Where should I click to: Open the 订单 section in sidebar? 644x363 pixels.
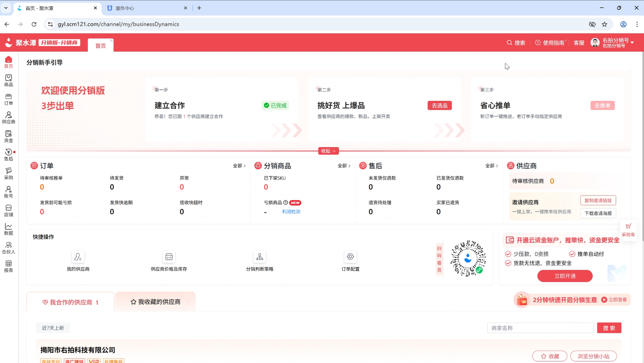pos(8,99)
